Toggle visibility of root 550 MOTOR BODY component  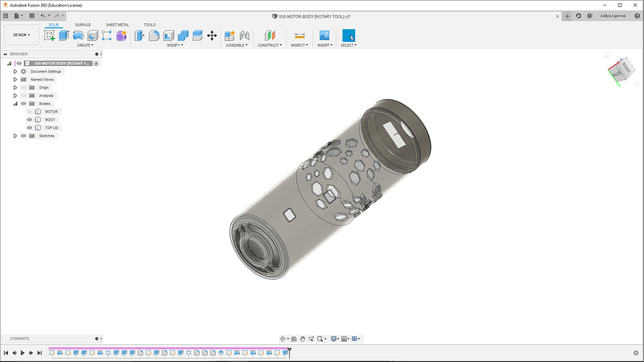(x=19, y=64)
